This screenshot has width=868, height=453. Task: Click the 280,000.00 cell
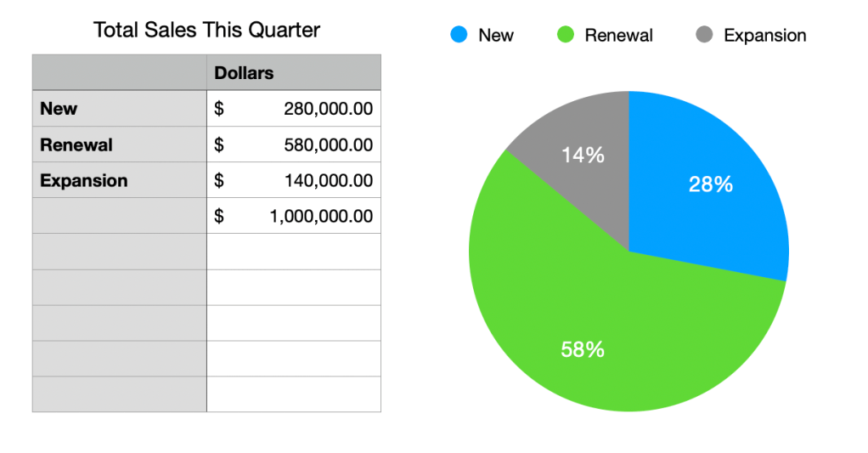[294, 109]
